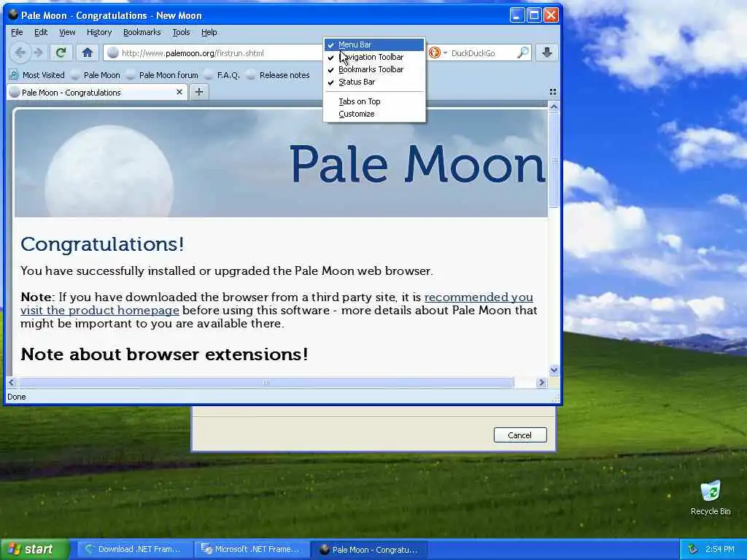Open the History menu
The width and height of the screenshot is (747, 560).
(99, 32)
